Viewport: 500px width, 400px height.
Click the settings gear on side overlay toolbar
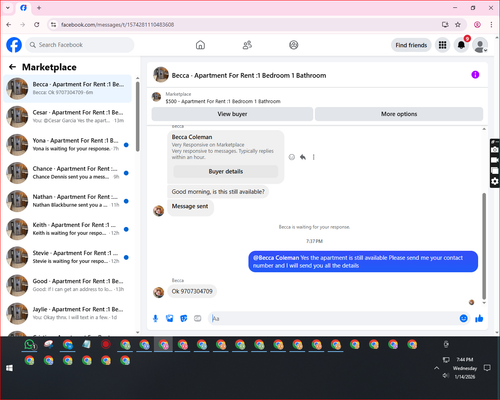495,181
